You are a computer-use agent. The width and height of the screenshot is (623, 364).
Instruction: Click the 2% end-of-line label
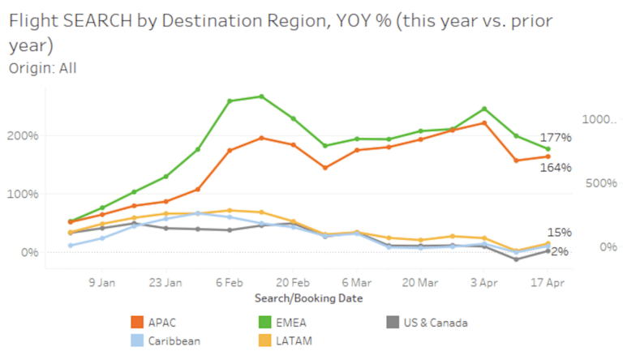coord(560,251)
